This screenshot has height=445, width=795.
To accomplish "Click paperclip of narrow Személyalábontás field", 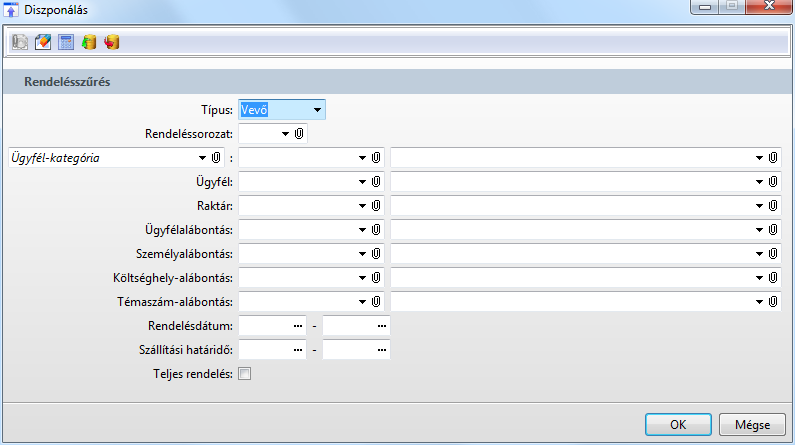I will tap(376, 253).
